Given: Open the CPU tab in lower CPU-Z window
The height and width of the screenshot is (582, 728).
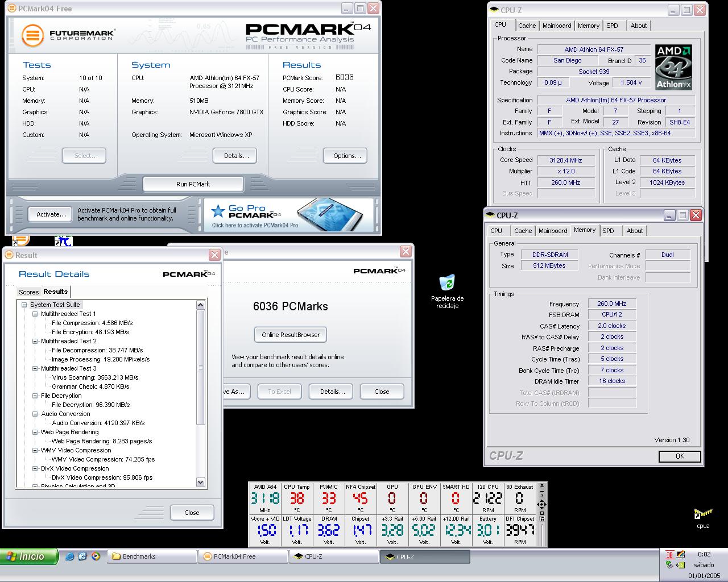Looking at the screenshot, I should pyautogui.click(x=497, y=231).
